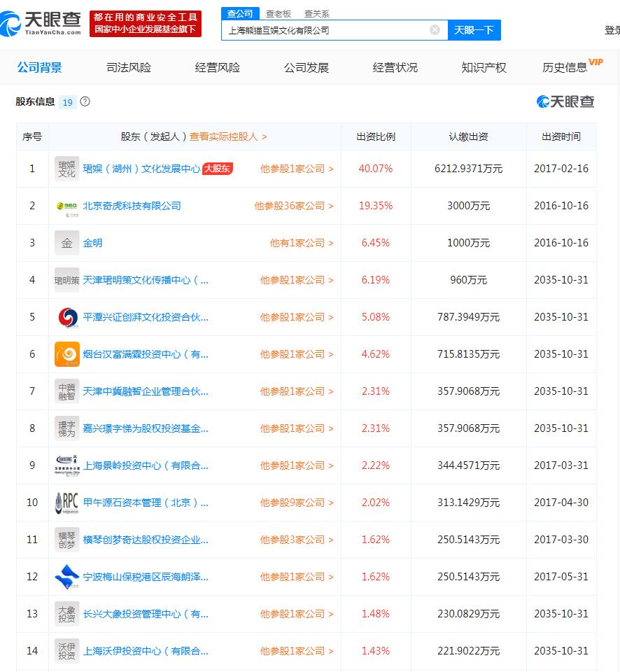The image size is (620, 672).
Task: Click the 金 avatar for shareholder 金明
Action: click(x=67, y=243)
